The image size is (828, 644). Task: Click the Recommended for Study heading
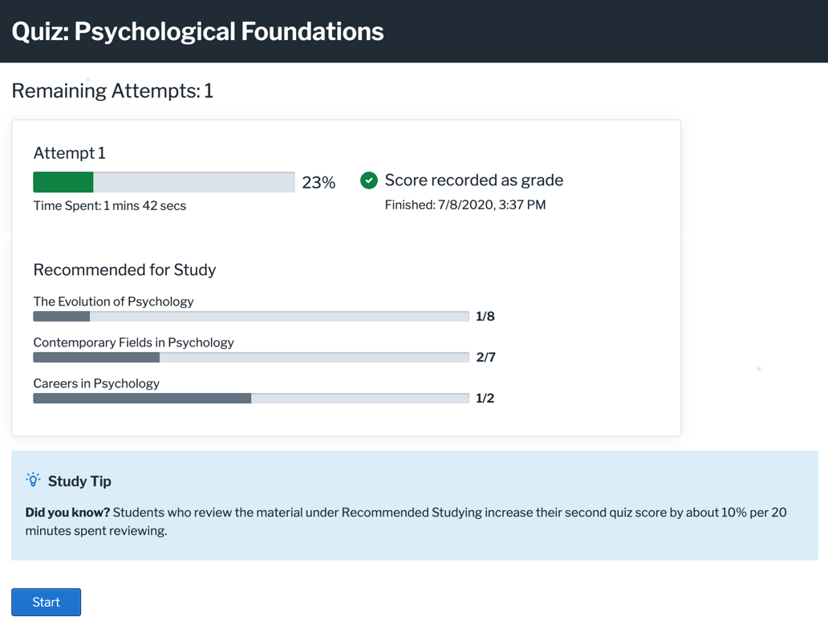pyautogui.click(x=124, y=269)
